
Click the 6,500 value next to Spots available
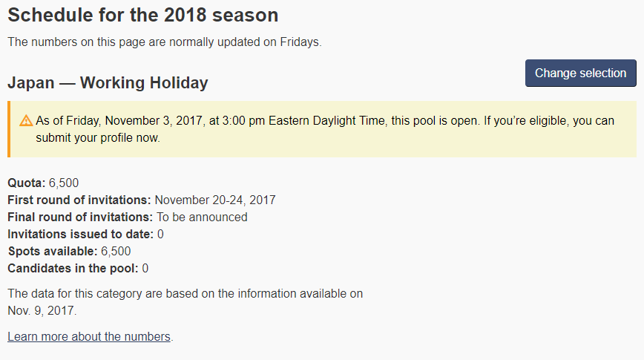[x=116, y=251]
